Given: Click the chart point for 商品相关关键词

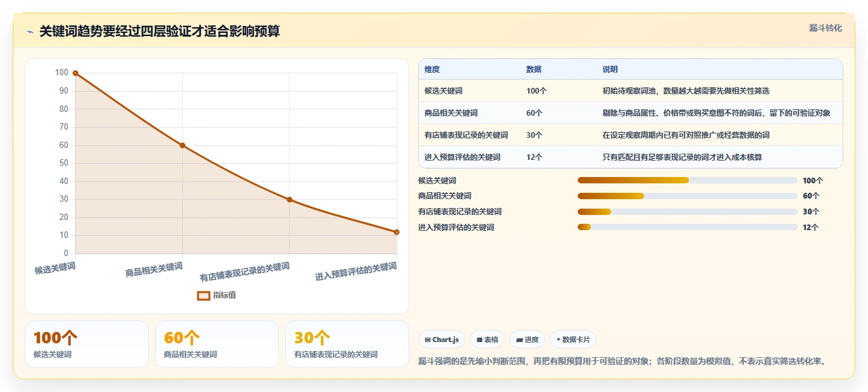Looking at the screenshot, I should coord(182,145).
